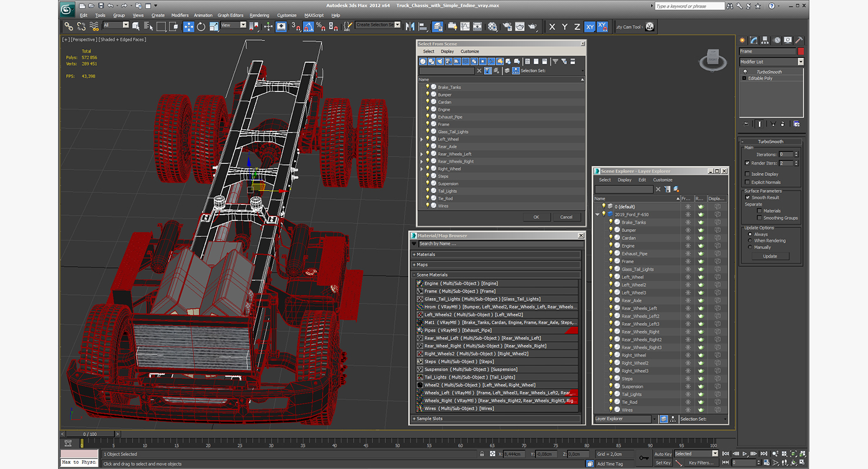This screenshot has height=469, width=868.
Task: Open Render Setup teapot icon
Action: coord(506,26)
